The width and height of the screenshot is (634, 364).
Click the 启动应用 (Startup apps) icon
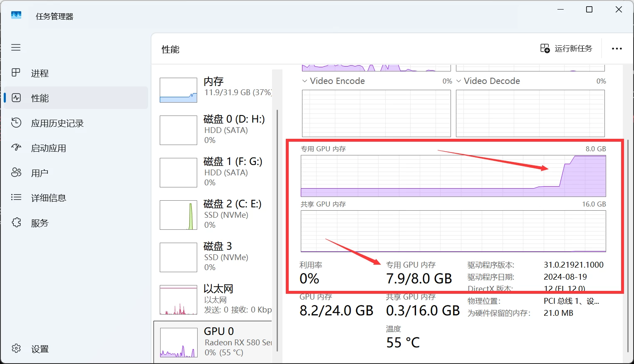(16, 148)
